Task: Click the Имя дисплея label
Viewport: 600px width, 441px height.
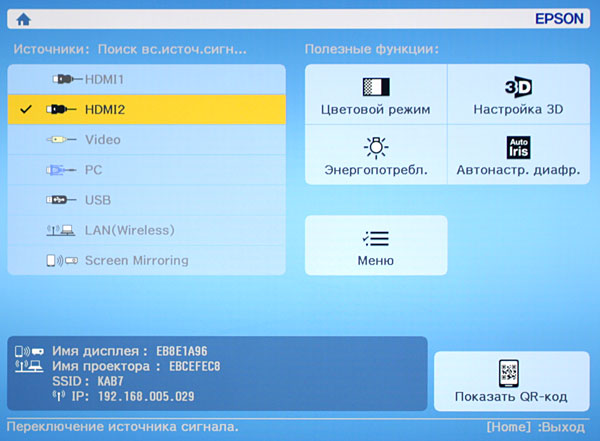Action: pos(100,351)
